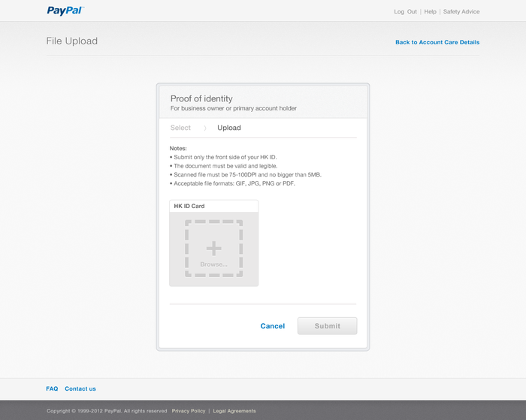The width and height of the screenshot is (526, 420).
Task: Click the Proof of identity heading
Action: (x=201, y=98)
